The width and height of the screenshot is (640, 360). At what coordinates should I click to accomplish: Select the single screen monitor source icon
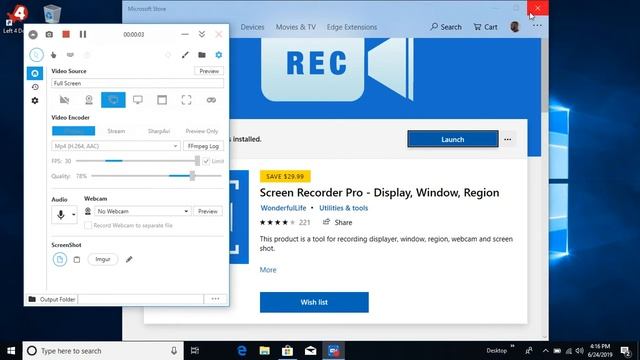pos(138,100)
